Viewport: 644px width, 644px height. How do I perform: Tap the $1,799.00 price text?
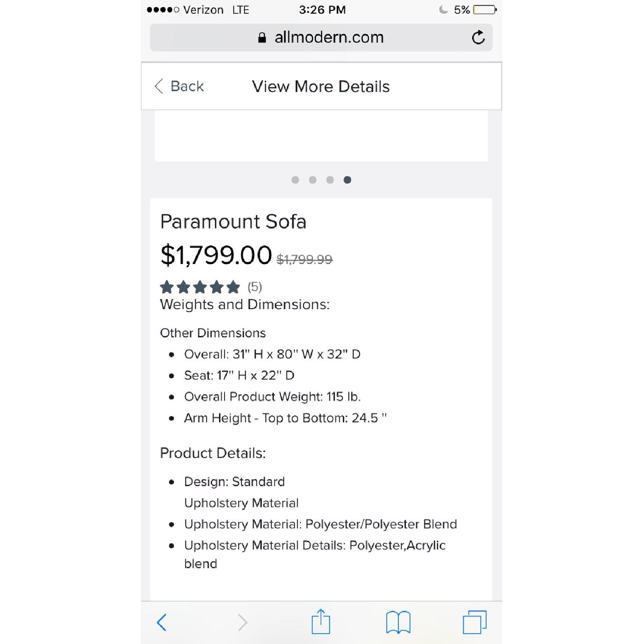(x=216, y=255)
